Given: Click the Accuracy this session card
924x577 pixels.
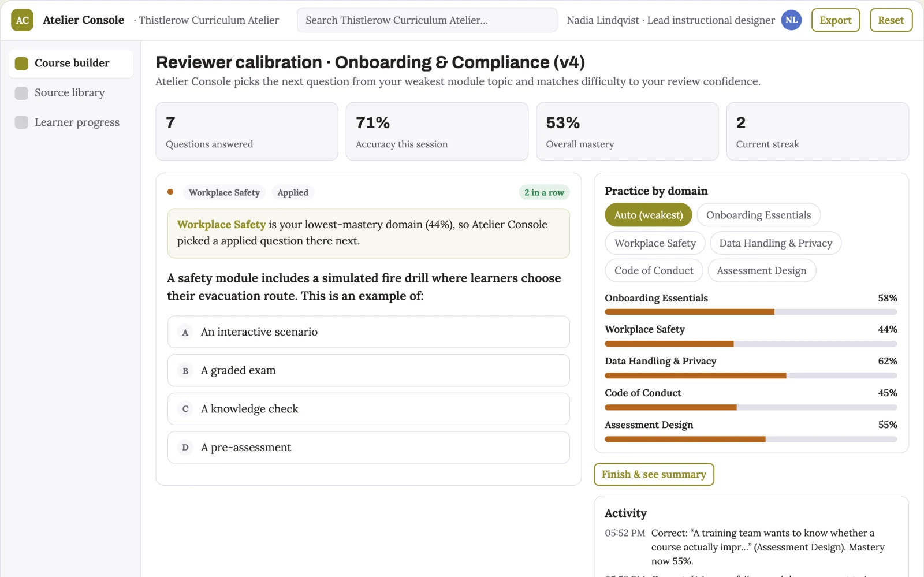Looking at the screenshot, I should pos(437,132).
